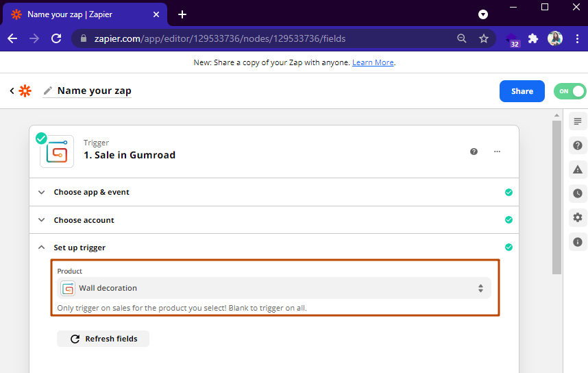Open the trigger step more-options menu
Image resolution: width=588 pixels, height=373 pixels.
tap(498, 152)
